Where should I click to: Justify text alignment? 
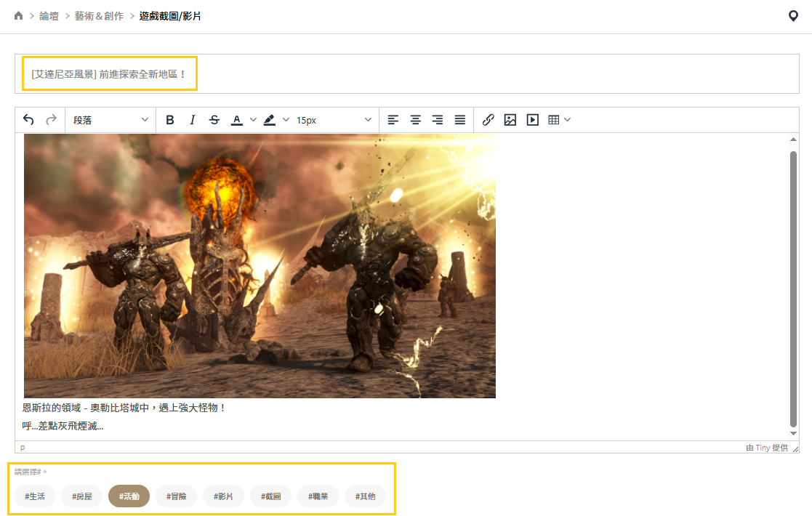460,120
